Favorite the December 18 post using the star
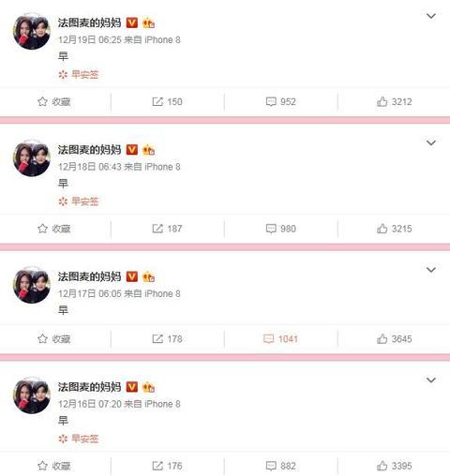 [x=53, y=229]
